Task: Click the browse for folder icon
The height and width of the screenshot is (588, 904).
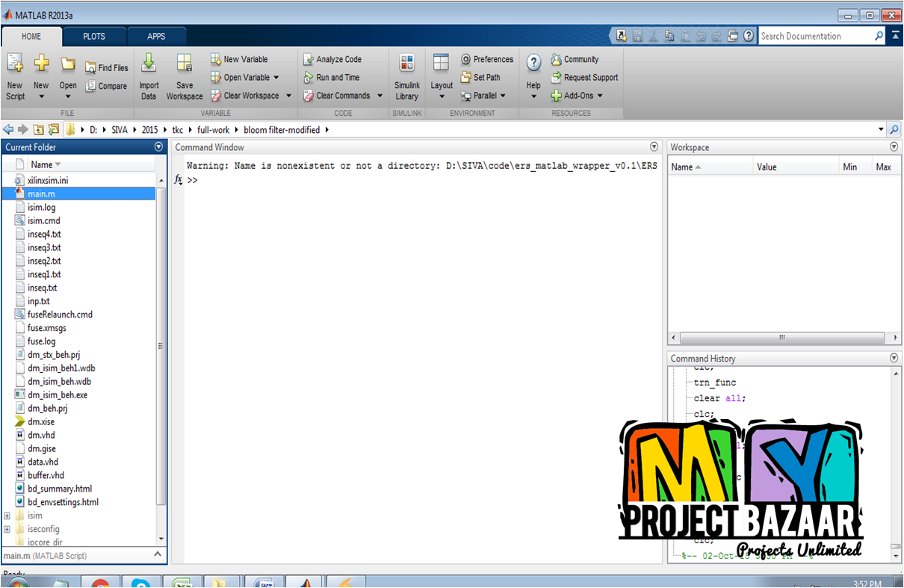Action: [53, 130]
